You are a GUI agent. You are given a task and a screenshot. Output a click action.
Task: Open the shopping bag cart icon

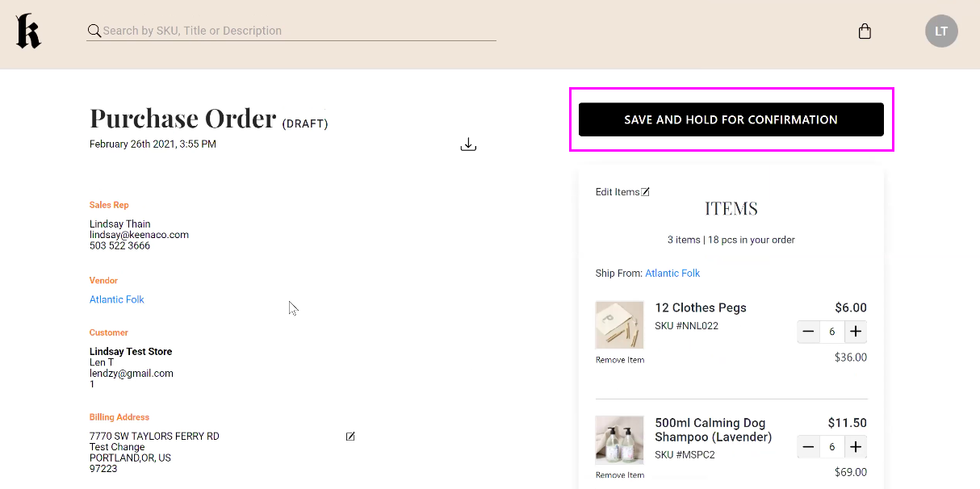pos(865,31)
